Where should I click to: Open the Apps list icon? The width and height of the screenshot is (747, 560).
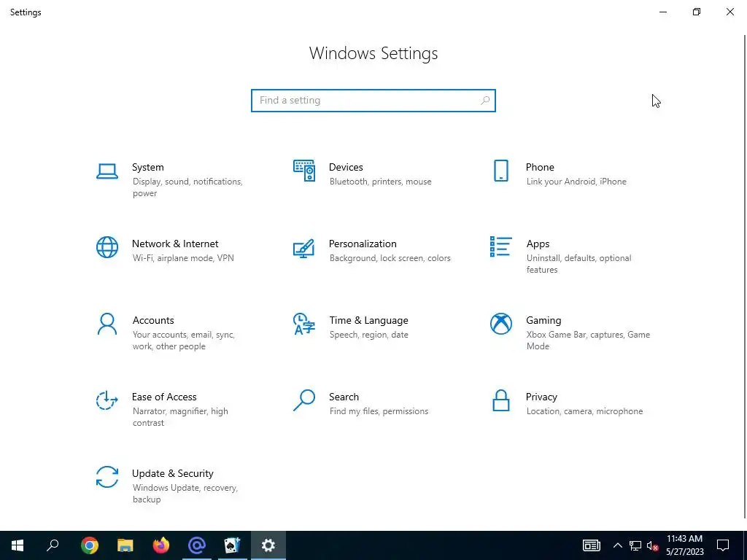pyautogui.click(x=500, y=246)
